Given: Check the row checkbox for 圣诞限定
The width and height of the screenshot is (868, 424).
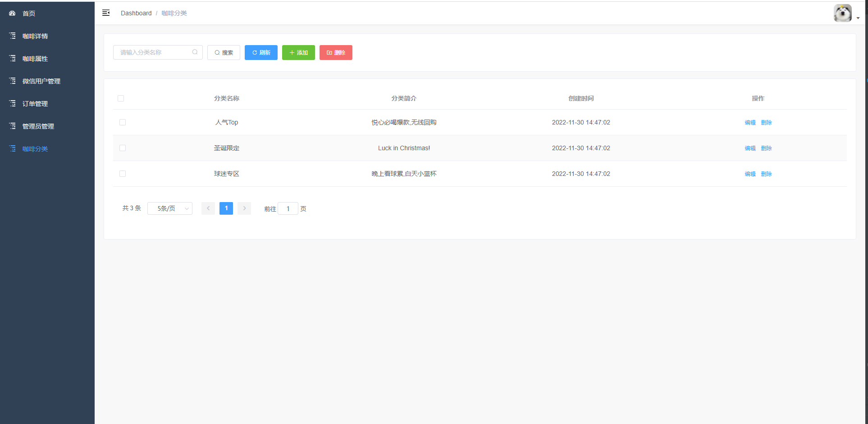Looking at the screenshot, I should (x=122, y=148).
